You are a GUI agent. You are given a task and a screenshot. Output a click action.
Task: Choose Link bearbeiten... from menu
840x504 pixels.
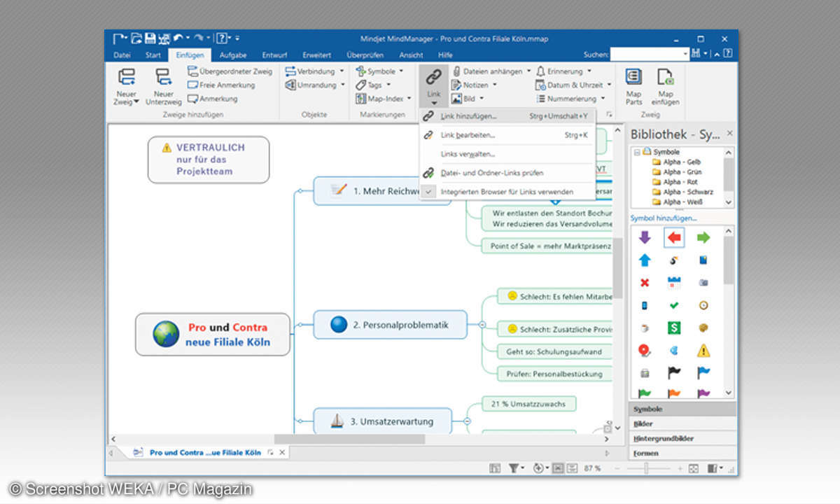pos(507,135)
